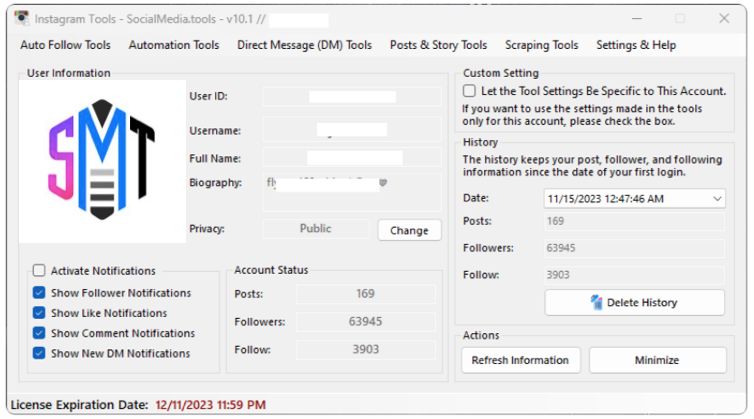Open Direct Message (DM) Tools menu
Viewport: 754px width, 419px height.
point(304,45)
